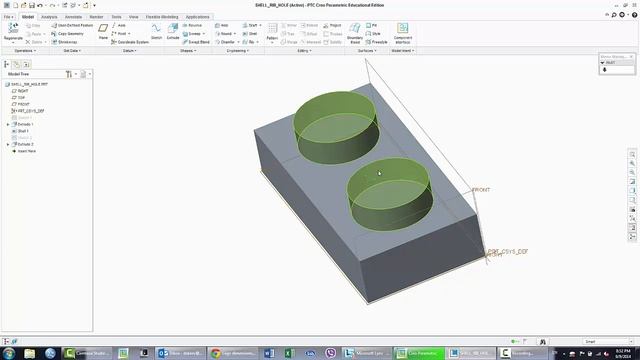Viewport: 640px width, 360px height.
Task: Switch to the Applications tab
Action: pos(198,17)
